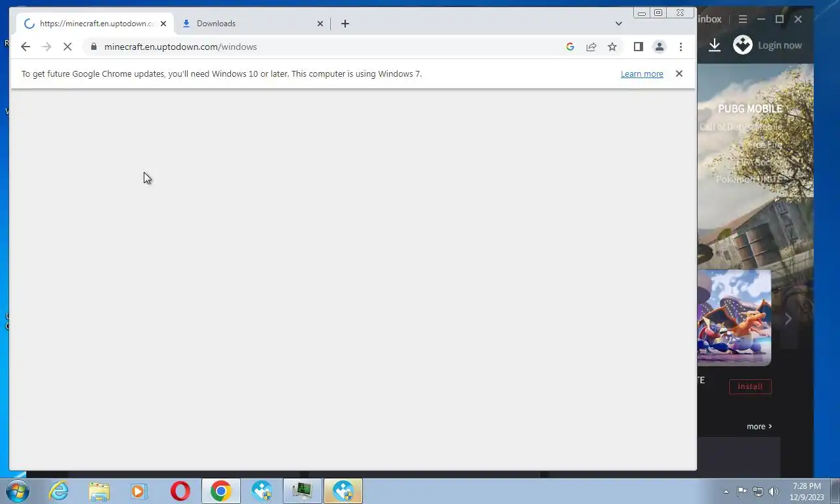This screenshot has width=840, height=504.
Task: Click the Install button in background app window
Action: point(750,387)
